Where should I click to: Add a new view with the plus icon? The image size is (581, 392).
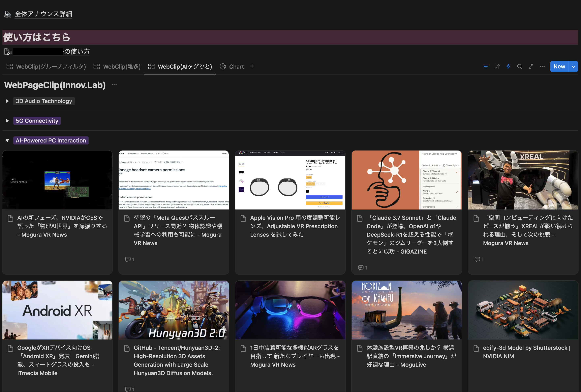pos(252,66)
